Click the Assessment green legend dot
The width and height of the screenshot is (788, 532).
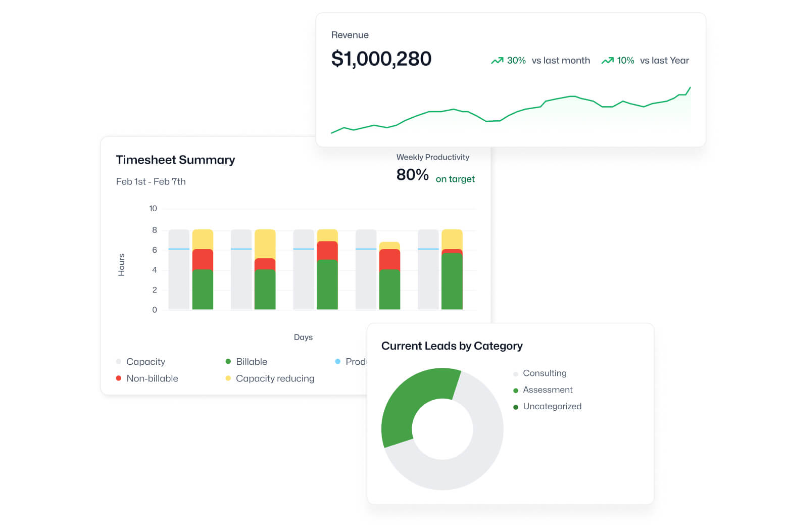pos(516,391)
